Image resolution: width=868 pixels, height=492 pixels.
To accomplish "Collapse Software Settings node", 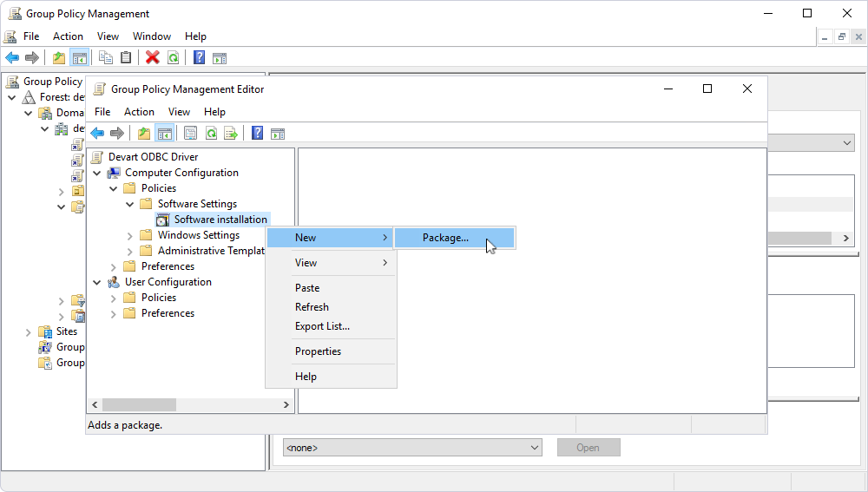I will click(x=129, y=204).
